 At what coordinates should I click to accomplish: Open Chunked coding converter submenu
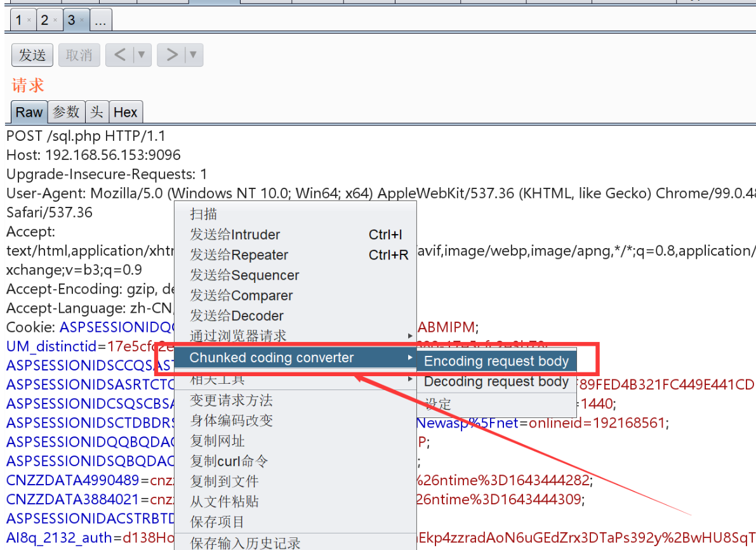[x=295, y=358]
